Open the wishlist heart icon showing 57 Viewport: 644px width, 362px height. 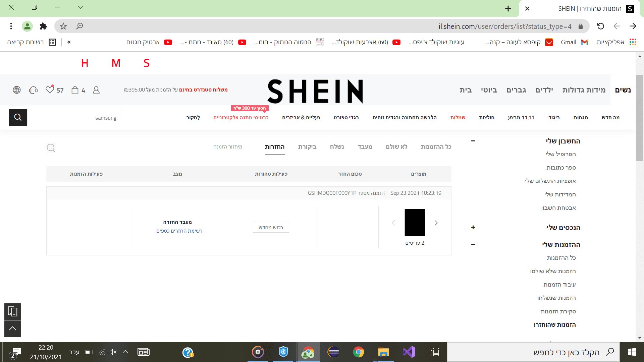pyautogui.click(x=50, y=89)
